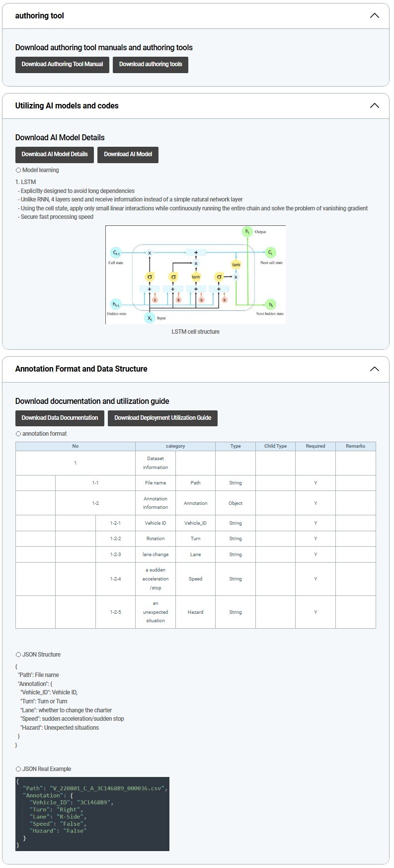Screen dimensions: 394x868
Task: Select the annotation format circle bullet
Action: 18,434
